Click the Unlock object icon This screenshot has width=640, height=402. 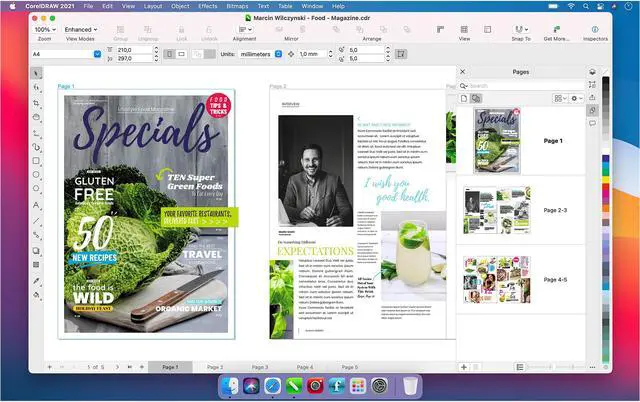(209, 30)
